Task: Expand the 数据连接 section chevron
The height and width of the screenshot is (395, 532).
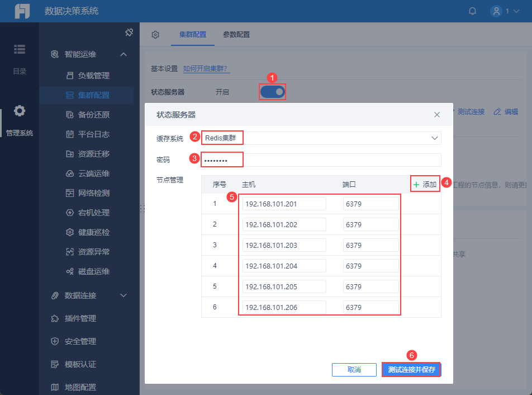Action: tap(123, 295)
